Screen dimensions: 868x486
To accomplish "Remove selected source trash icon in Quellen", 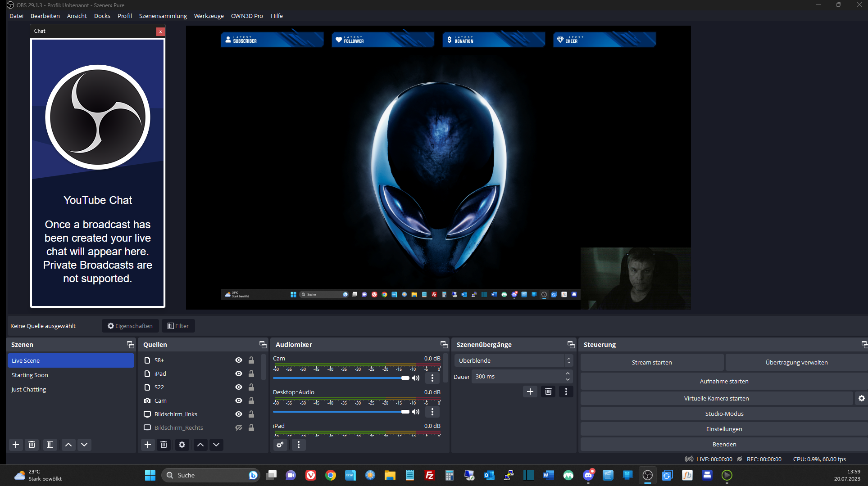I will [x=164, y=445].
